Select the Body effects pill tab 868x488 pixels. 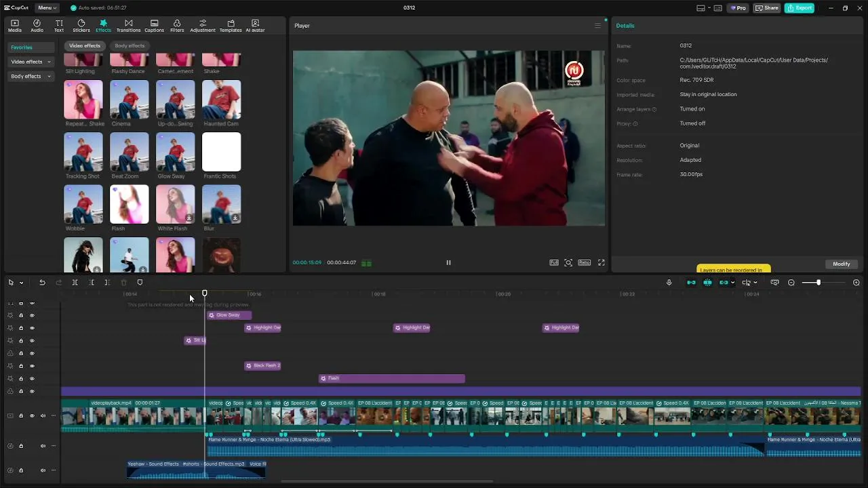pyautogui.click(x=130, y=46)
